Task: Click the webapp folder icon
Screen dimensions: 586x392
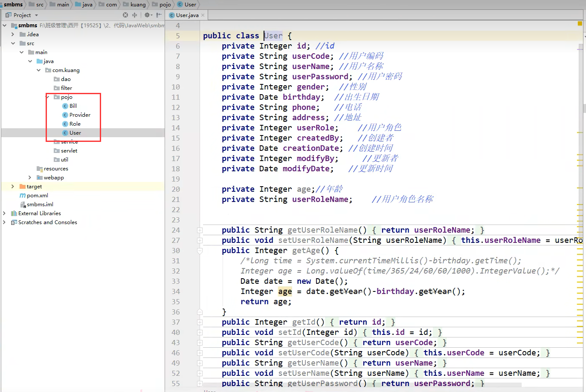Action: click(40, 177)
